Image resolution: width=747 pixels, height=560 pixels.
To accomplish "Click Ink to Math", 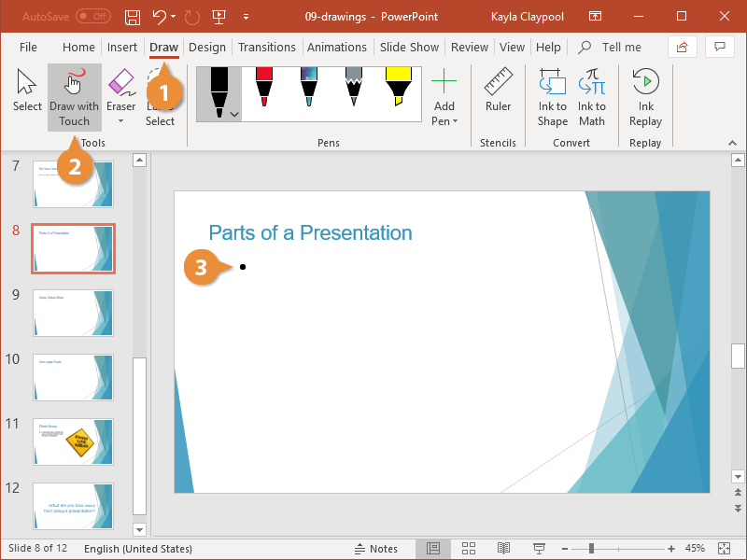I will pyautogui.click(x=592, y=97).
